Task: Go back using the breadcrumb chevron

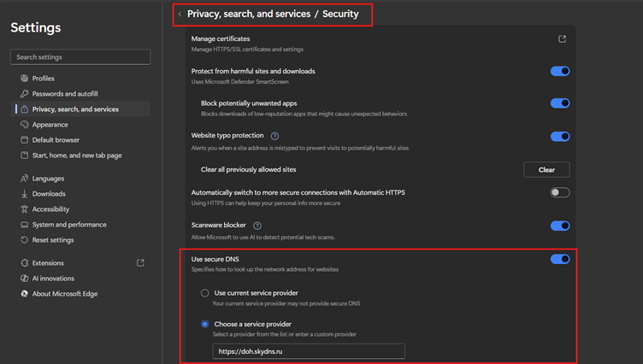Action: 180,15
